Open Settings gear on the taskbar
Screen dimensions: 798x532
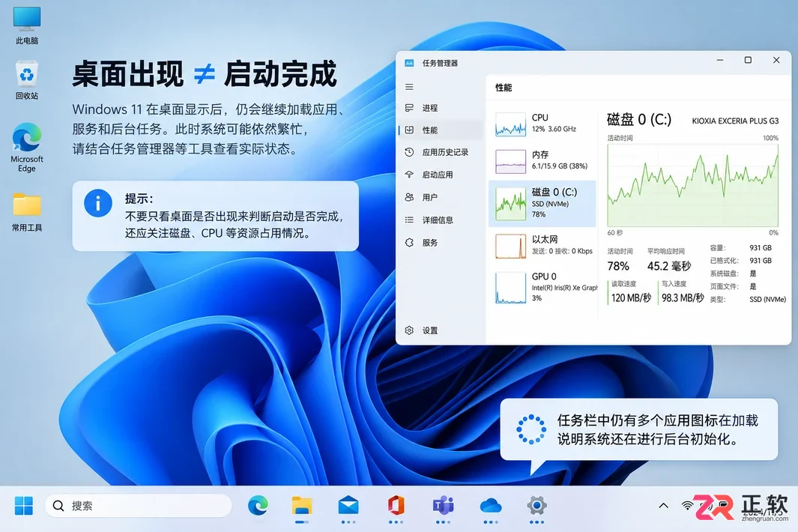coord(536,506)
